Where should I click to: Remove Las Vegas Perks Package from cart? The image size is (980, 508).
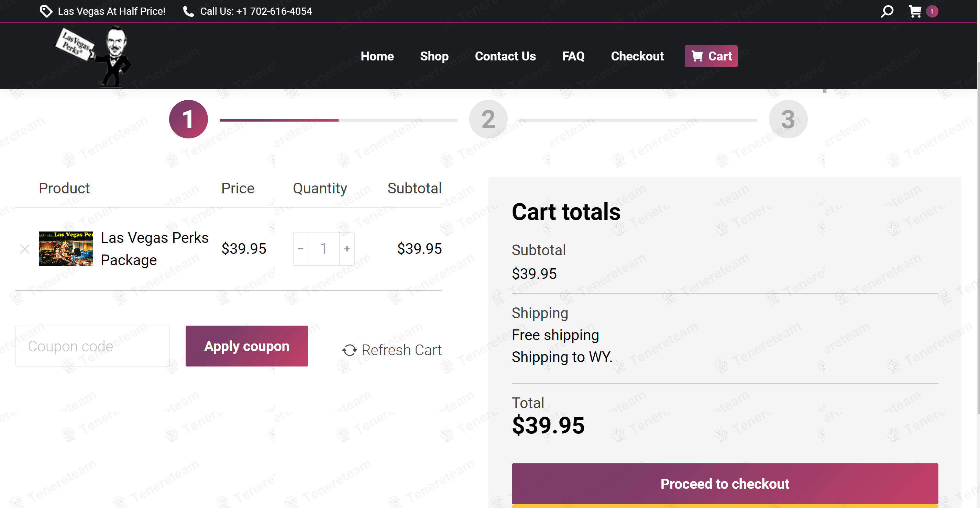(x=25, y=249)
